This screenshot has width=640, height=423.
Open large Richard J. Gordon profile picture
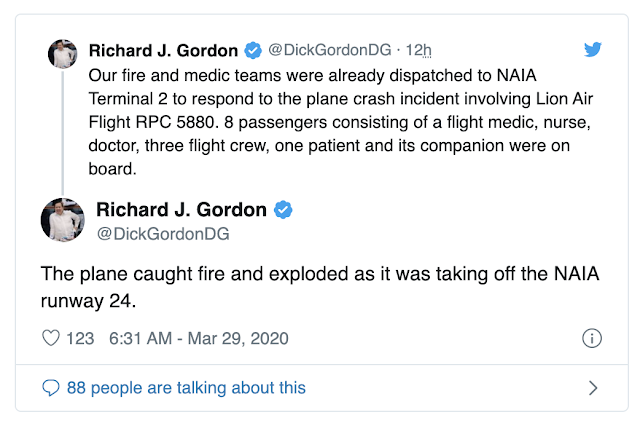63,219
